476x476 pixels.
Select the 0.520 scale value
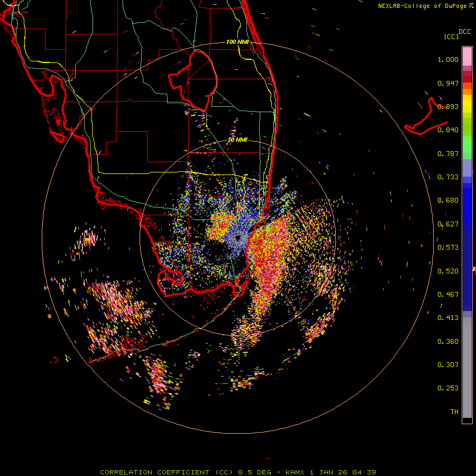448,271
